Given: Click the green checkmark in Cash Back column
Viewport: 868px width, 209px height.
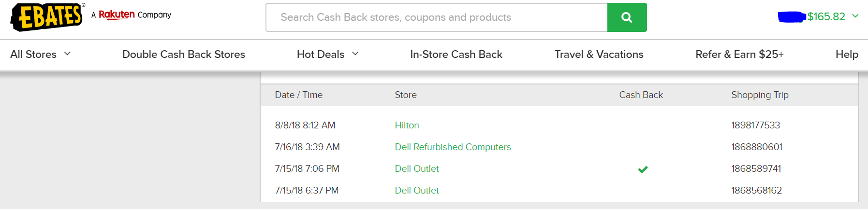Looking at the screenshot, I should click(x=643, y=169).
